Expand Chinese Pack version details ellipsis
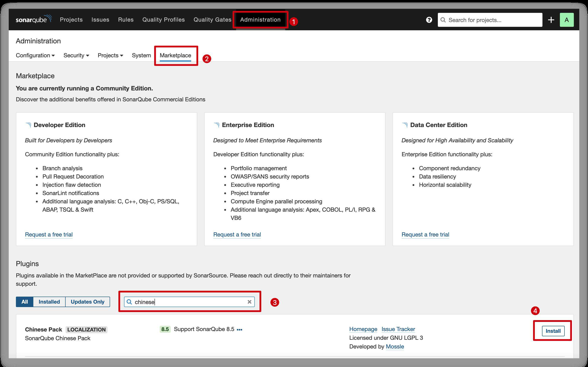Image resolution: width=588 pixels, height=367 pixels. [x=240, y=329]
